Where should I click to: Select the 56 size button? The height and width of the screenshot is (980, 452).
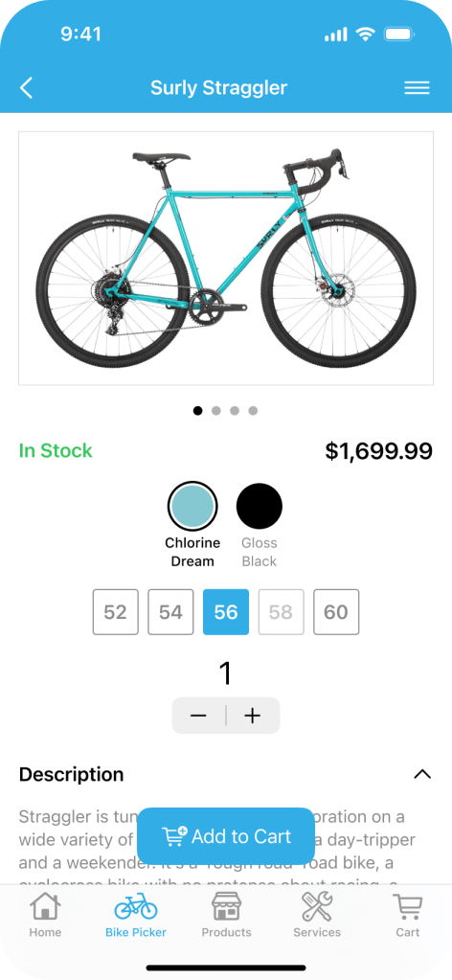226,612
